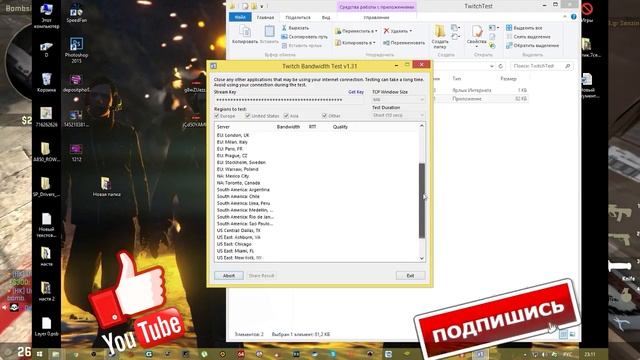Click the Explorer TwitchTest search box
Image resolution: width=640 pixels, height=360 pixels.
coord(541,66)
